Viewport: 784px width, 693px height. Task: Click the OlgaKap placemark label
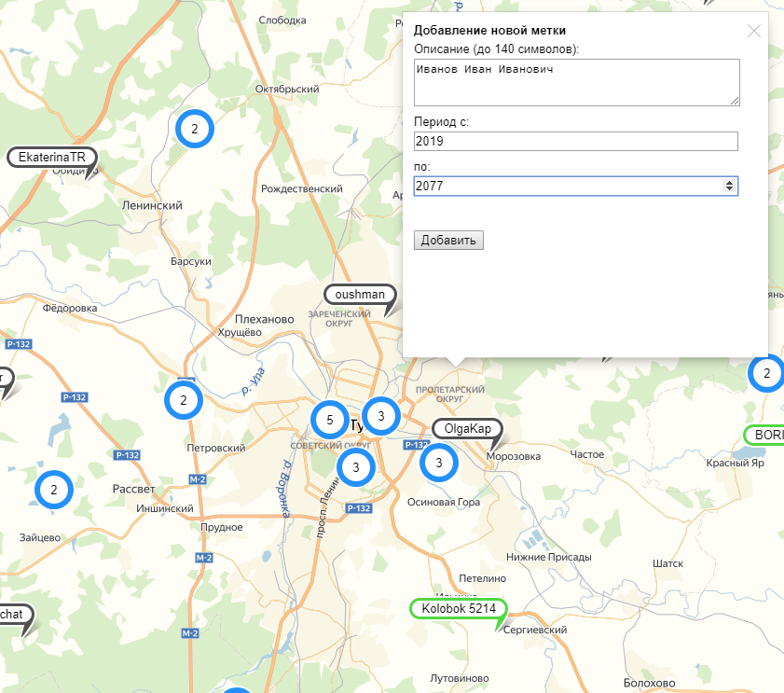coord(467,429)
